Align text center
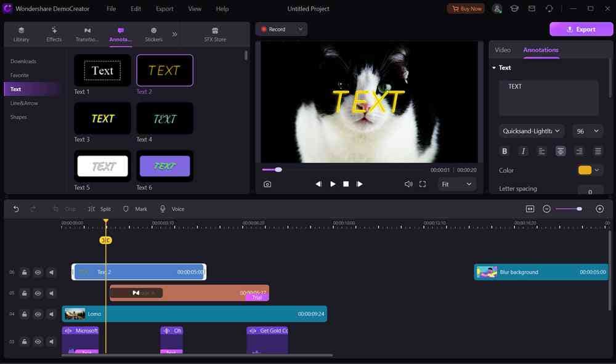Screen dimensions: 616x364 tap(560, 151)
